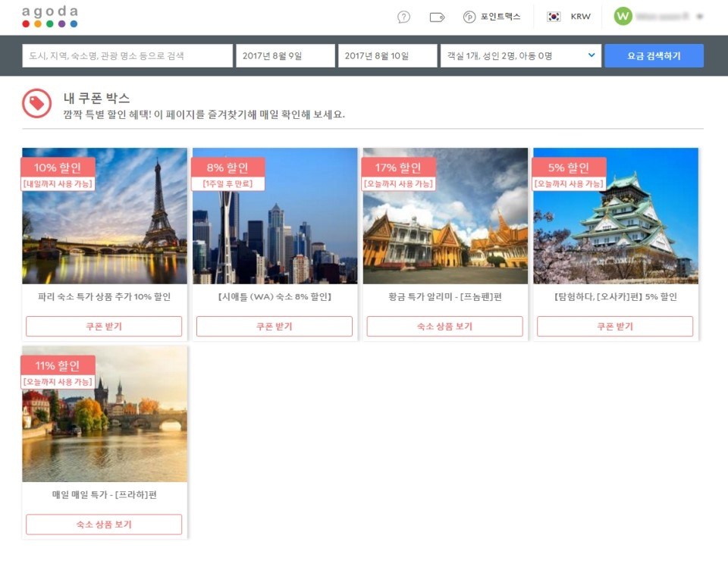Screen dimensions: 728x570
Task: Pick the check-in date 2017년 8월 9일
Action: (x=285, y=55)
